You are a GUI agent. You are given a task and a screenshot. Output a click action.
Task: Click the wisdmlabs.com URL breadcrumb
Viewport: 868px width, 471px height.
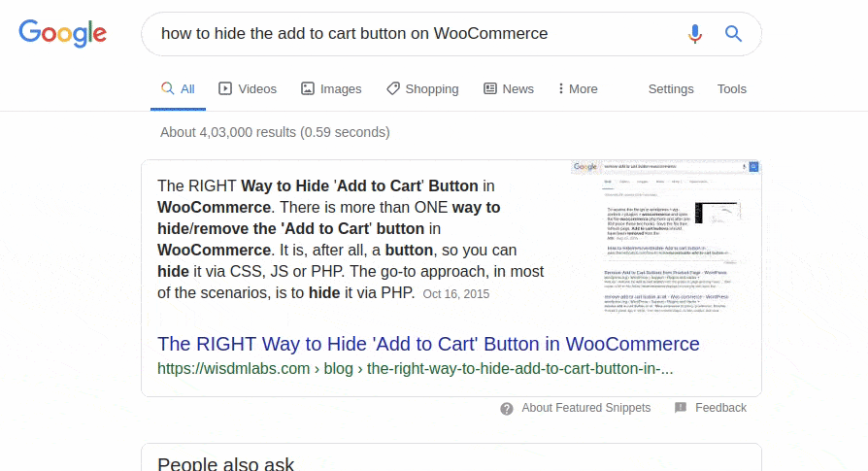[x=416, y=369]
